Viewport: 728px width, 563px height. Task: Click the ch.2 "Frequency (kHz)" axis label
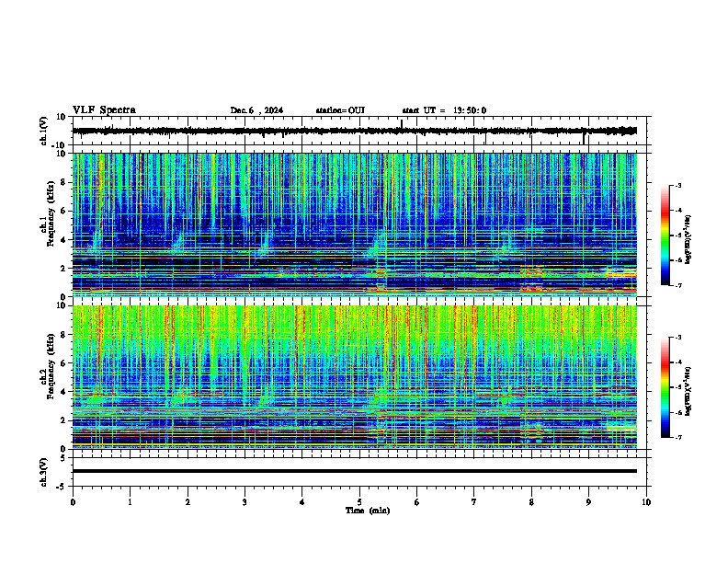click(x=51, y=366)
